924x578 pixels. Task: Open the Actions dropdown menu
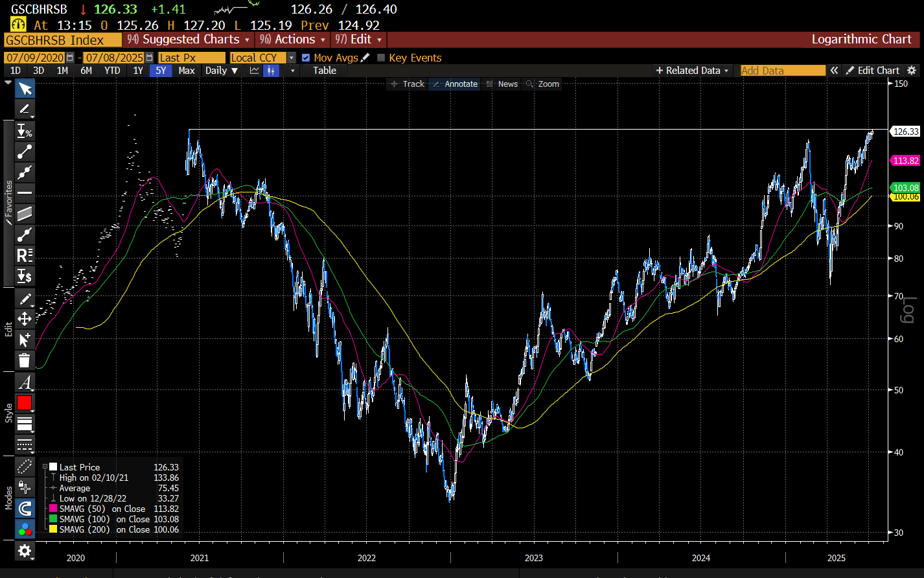tap(292, 40)
